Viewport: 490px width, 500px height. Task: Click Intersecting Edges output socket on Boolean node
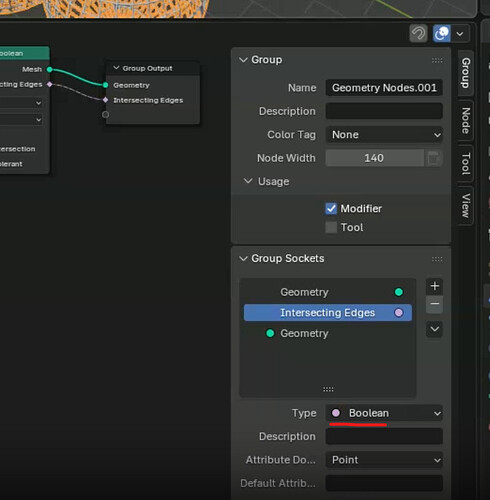pos(50,84)
